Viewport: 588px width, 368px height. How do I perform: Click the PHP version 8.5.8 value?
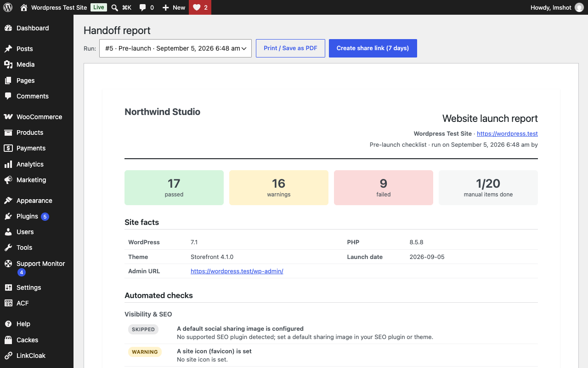pos(417,242)
